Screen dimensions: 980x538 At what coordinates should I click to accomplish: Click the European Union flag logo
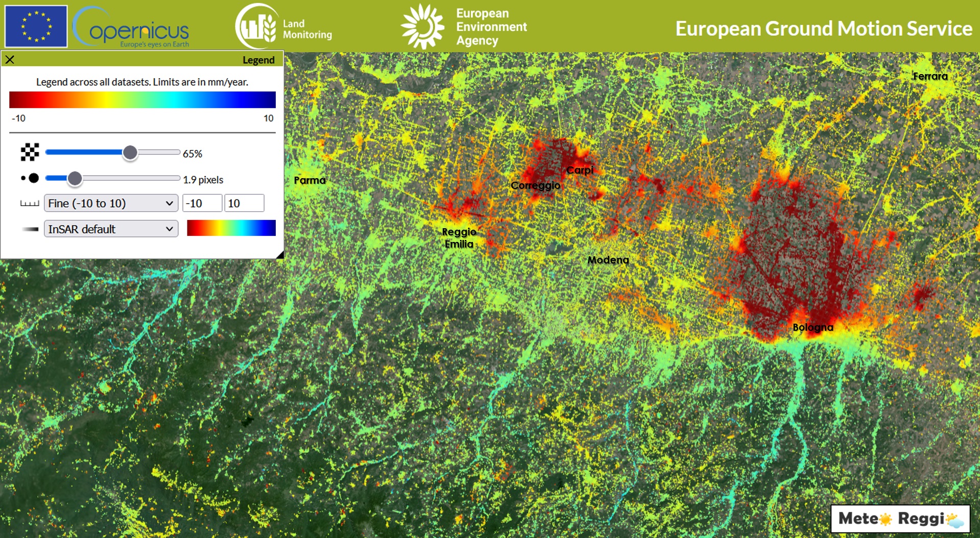(36, 27)
